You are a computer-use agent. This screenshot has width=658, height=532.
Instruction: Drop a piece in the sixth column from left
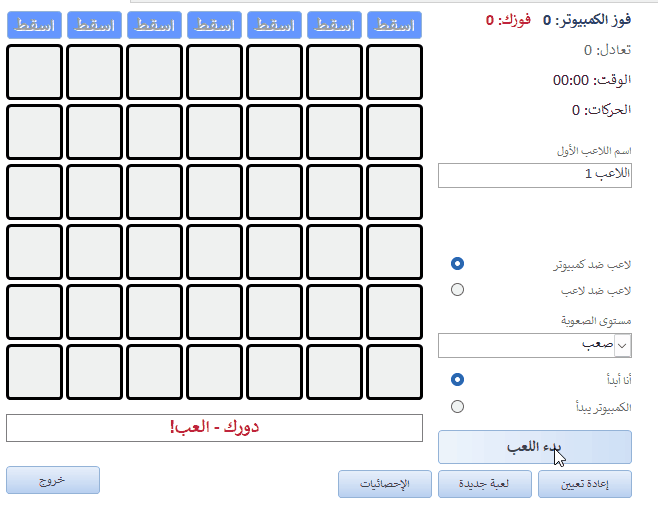click(x=334, y=26)
